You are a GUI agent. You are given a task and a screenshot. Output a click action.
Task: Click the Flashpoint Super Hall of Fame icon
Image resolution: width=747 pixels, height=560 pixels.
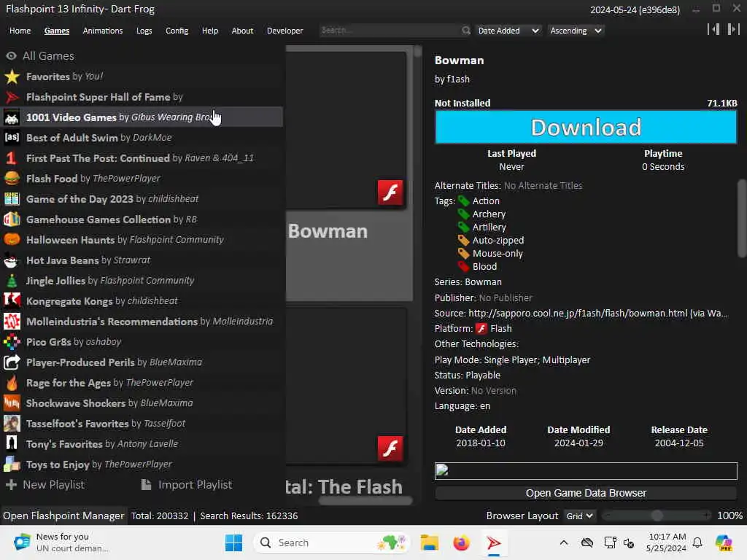tap(12, 97)
